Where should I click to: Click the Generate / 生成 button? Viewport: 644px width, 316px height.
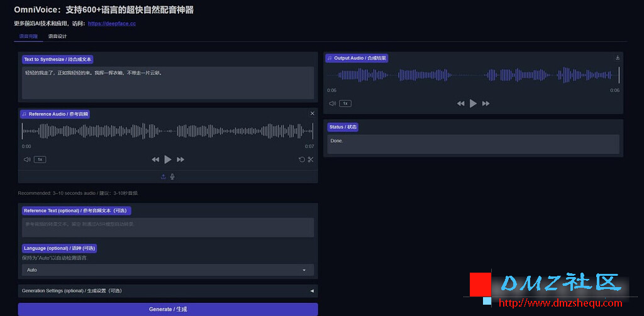click(x=167, y=309)
